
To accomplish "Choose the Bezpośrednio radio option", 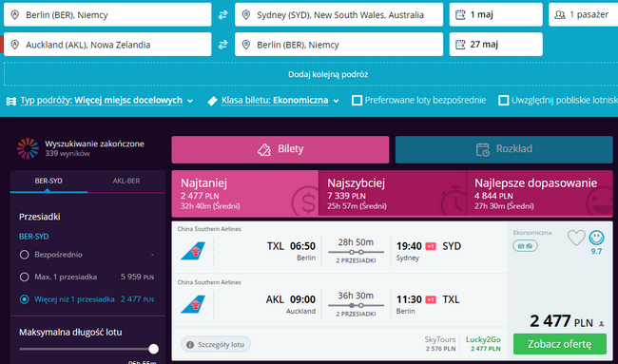I will coord(25,255).
